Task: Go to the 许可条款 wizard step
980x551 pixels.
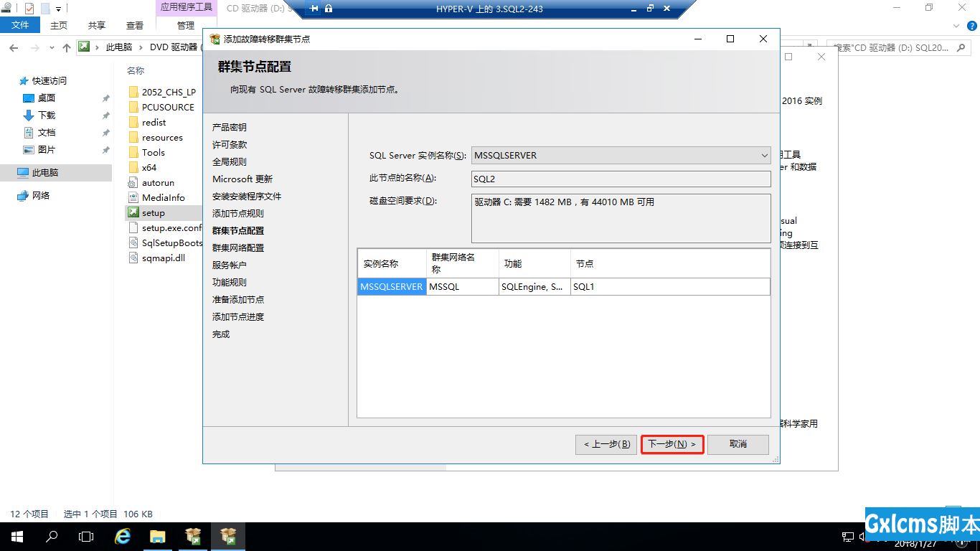Action: click(x=230, y=144)
